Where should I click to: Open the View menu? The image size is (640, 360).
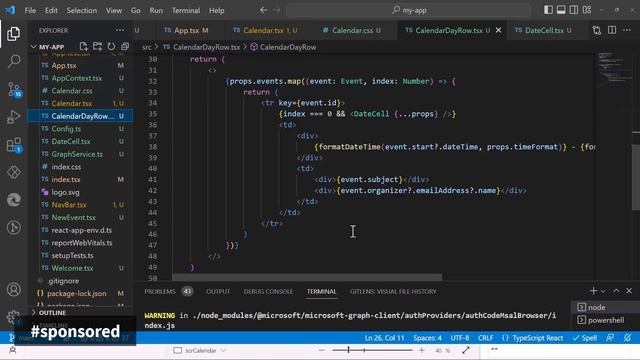pyautogui.click(x=114, y=11)
